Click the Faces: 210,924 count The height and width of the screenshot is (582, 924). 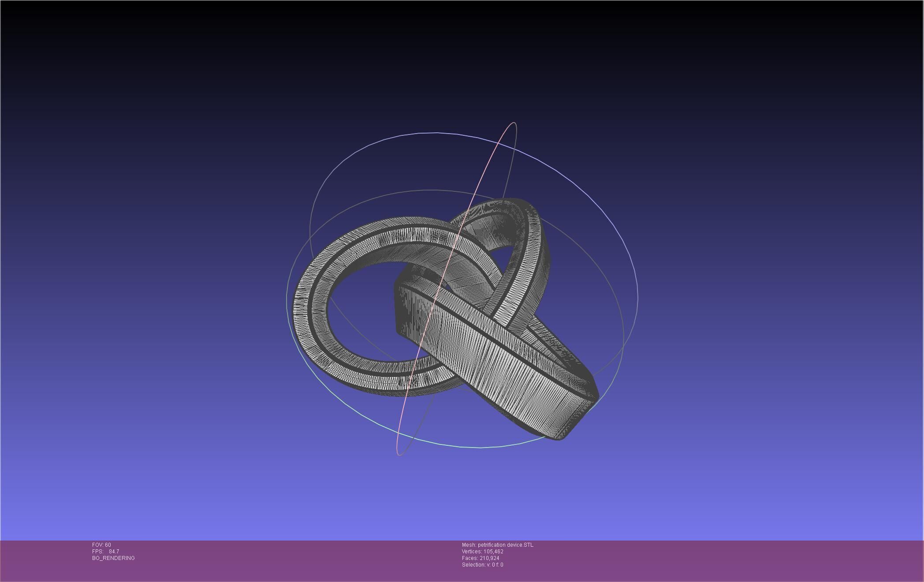tap(481, 558)
